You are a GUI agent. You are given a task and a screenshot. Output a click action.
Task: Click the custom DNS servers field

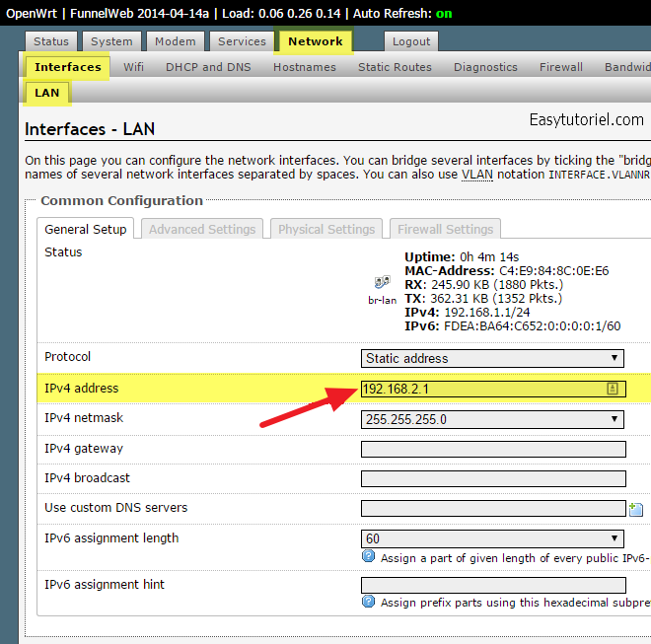point(493,508)
